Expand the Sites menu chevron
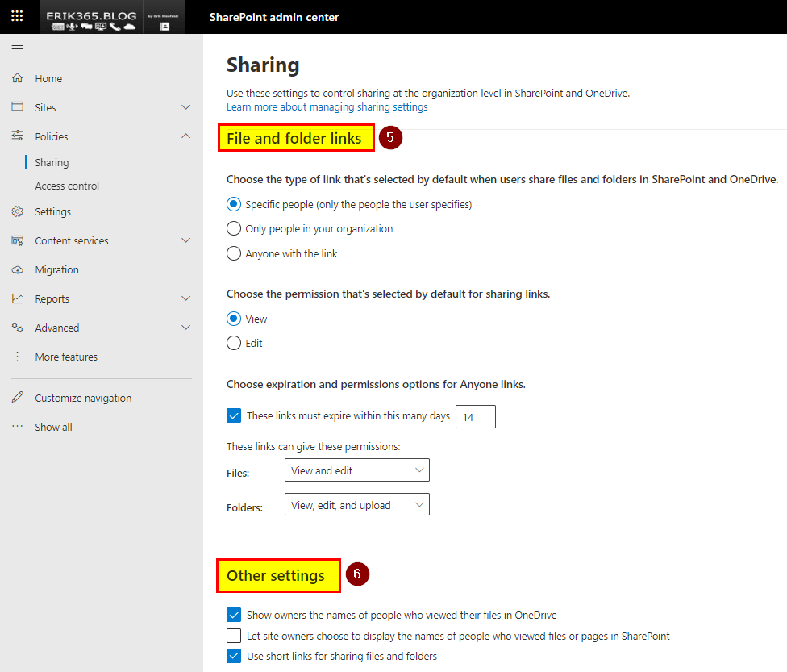Viewport: 787px width, 672px height. pos(185,107)
